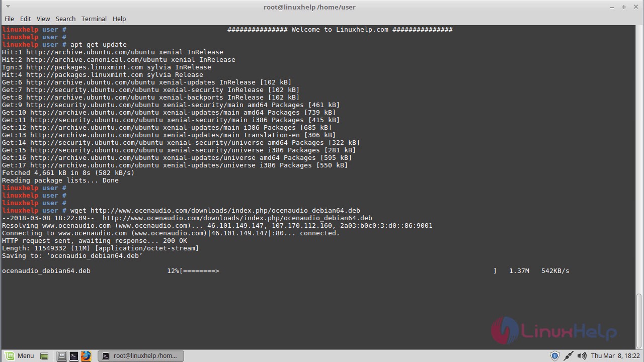Open the File menu
The width and height of the screenshot is (644, 362).
point(9,19)
